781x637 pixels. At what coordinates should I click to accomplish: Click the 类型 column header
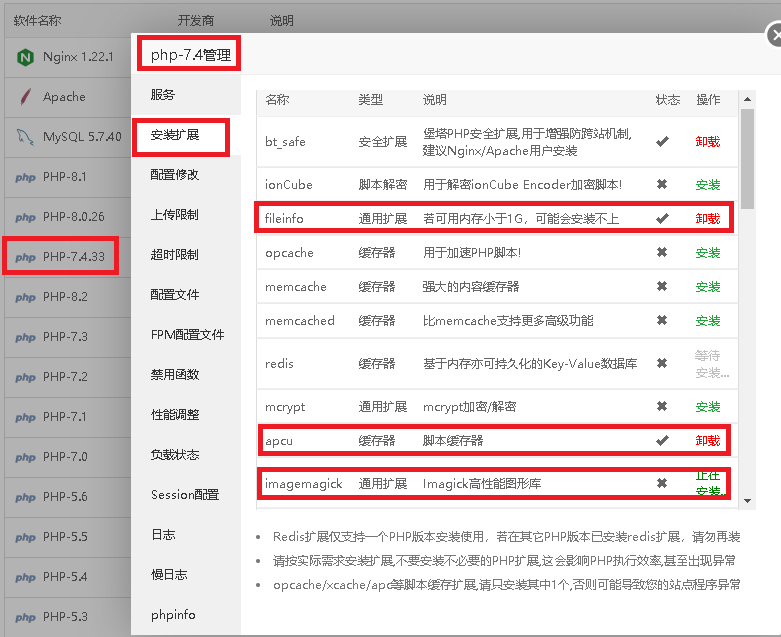pos(371,100)
